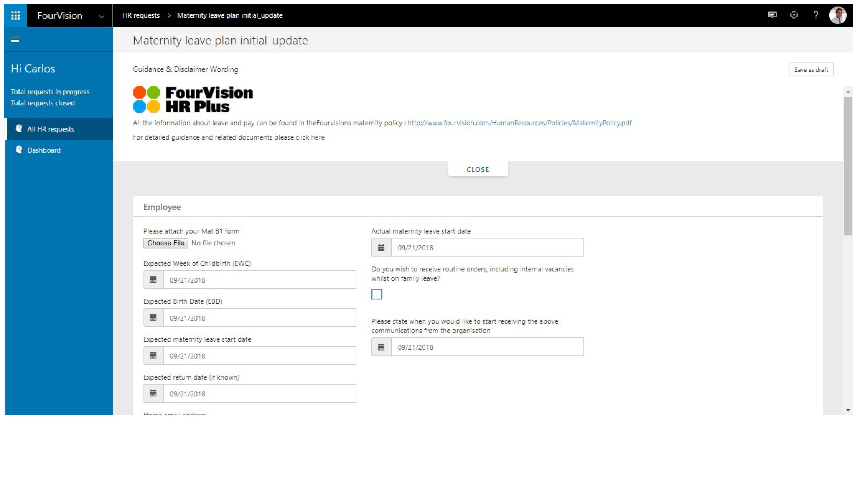Click Total requests closed text
This screenshot has width=868, height=488.
(x=43, y=103)
